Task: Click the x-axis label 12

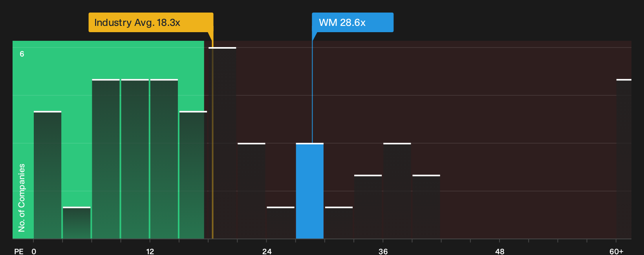Action: click(150, 251)
